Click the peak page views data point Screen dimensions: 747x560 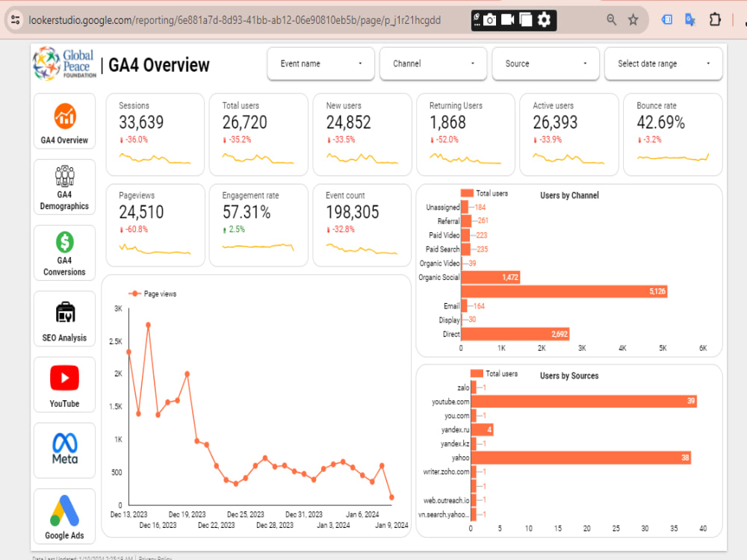point(148,325)
